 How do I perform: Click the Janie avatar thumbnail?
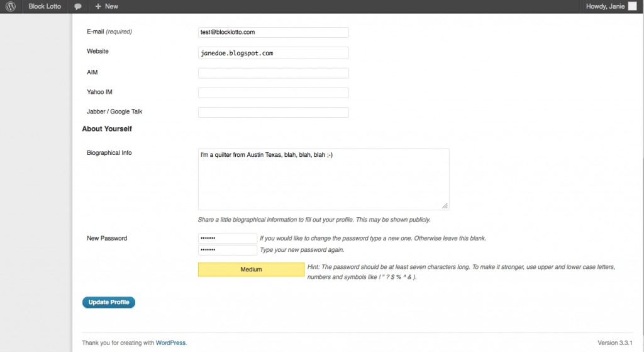[633, 6]
